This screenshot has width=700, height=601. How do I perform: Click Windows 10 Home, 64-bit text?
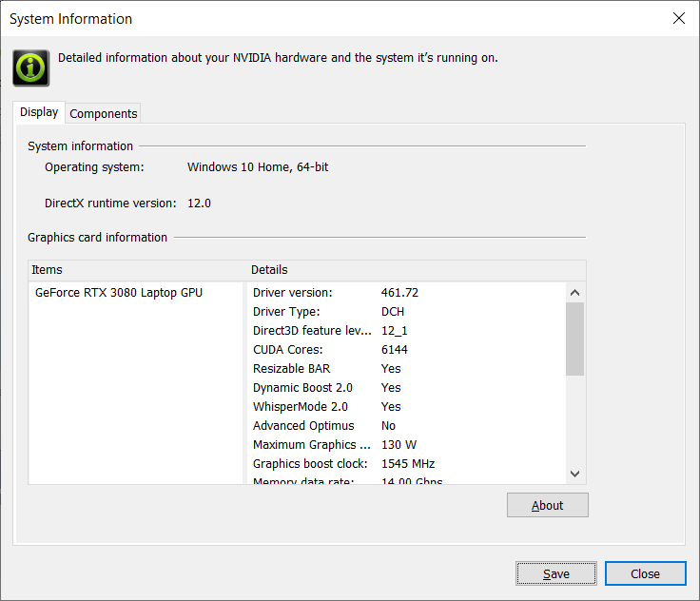pos(258,167)
